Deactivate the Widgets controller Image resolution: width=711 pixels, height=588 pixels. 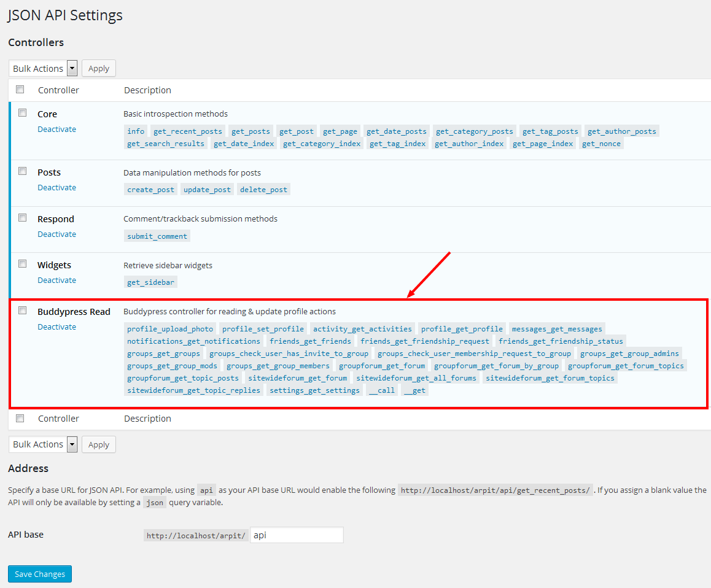click(x=56, y=280)
